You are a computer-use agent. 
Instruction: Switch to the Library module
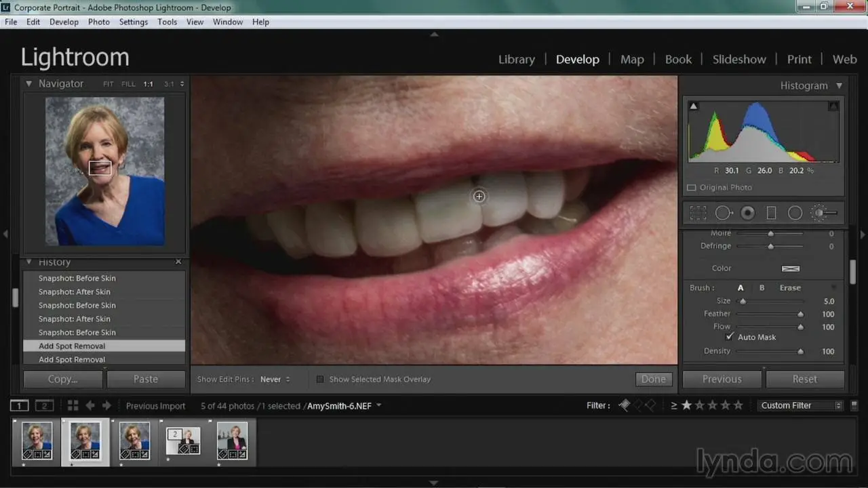coord(516,60)
